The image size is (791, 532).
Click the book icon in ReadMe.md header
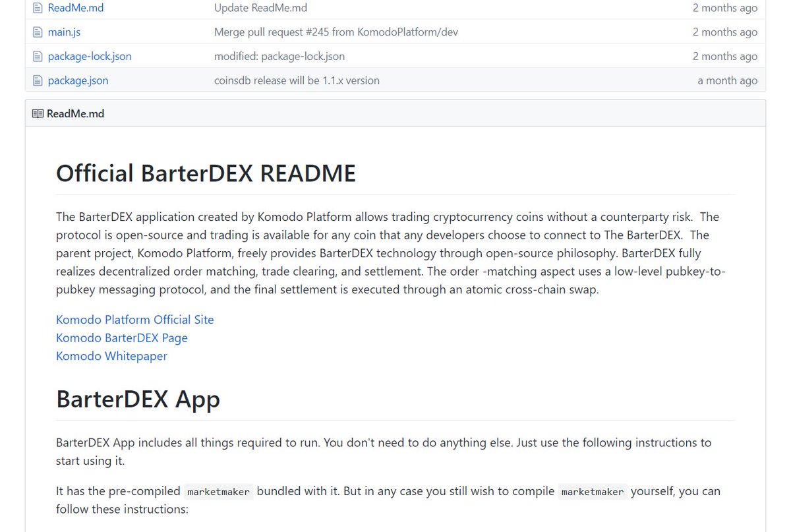coord(38,113)
